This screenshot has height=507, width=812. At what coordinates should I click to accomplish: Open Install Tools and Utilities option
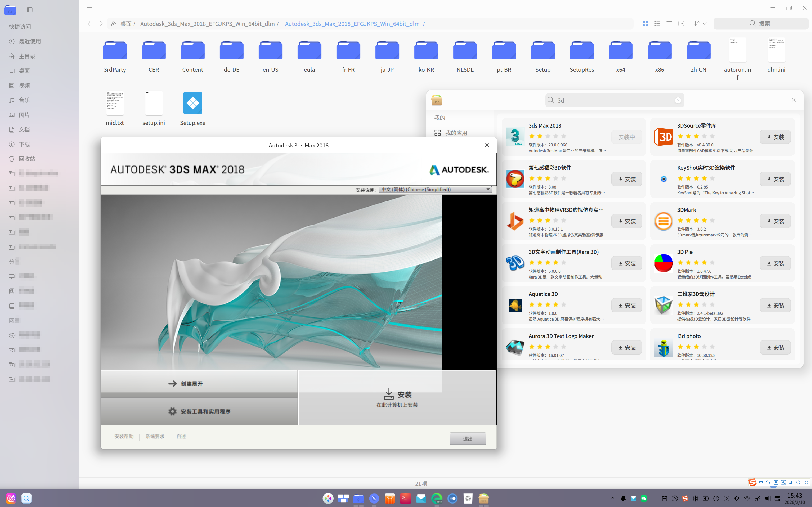coord(199,411)
